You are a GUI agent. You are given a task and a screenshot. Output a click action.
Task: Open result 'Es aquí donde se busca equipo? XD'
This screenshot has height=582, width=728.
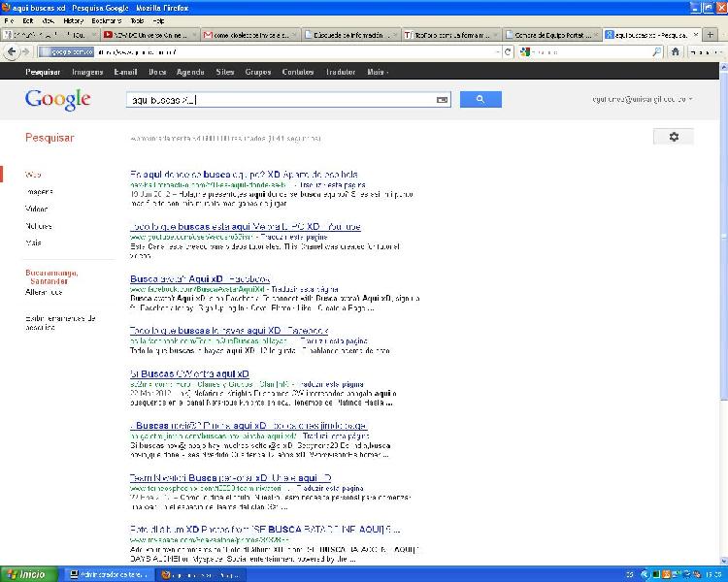244,175
